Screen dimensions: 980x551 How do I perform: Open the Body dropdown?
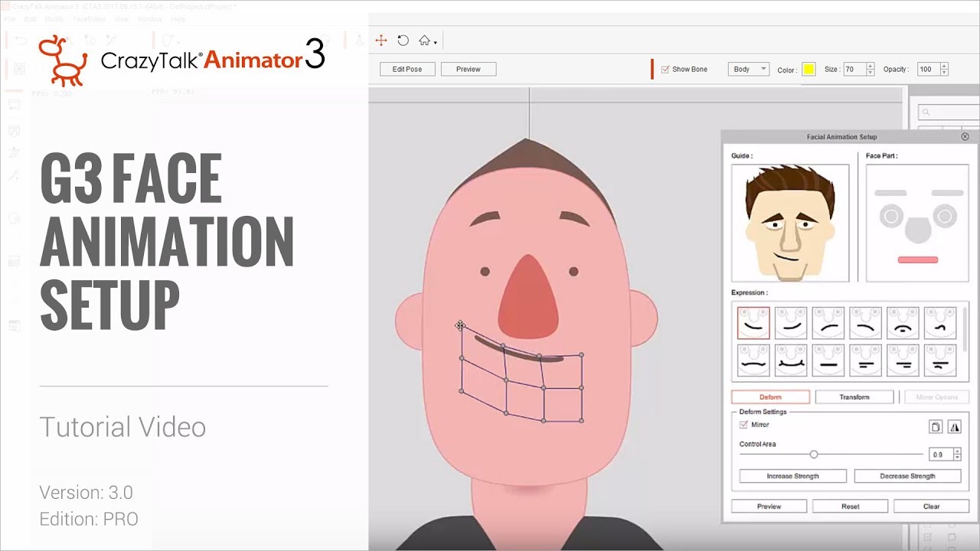pyautogui.click(x=748, y=69)
